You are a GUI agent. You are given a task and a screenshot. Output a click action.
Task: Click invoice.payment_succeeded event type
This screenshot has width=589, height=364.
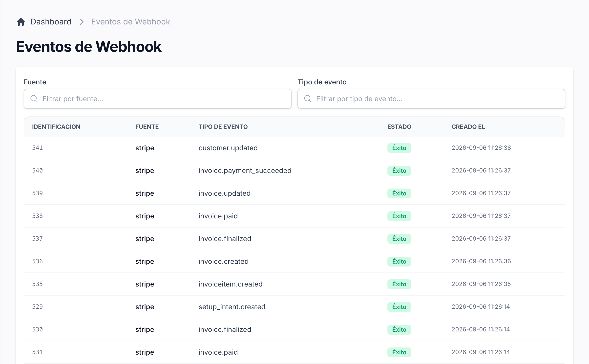(245, 171)
